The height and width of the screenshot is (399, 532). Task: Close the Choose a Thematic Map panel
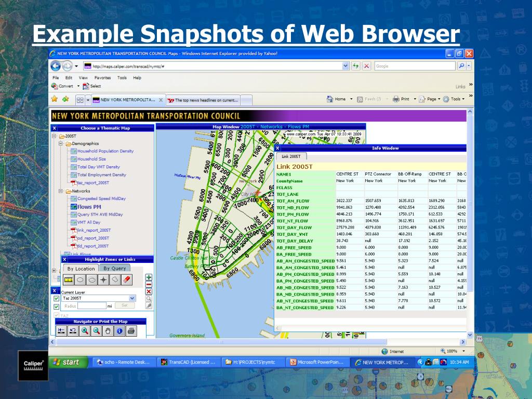tap(54, 128)
